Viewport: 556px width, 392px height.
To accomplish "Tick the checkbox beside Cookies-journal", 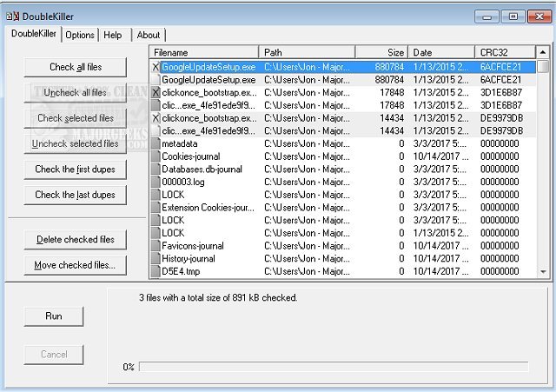I will [x=156, y=156].
